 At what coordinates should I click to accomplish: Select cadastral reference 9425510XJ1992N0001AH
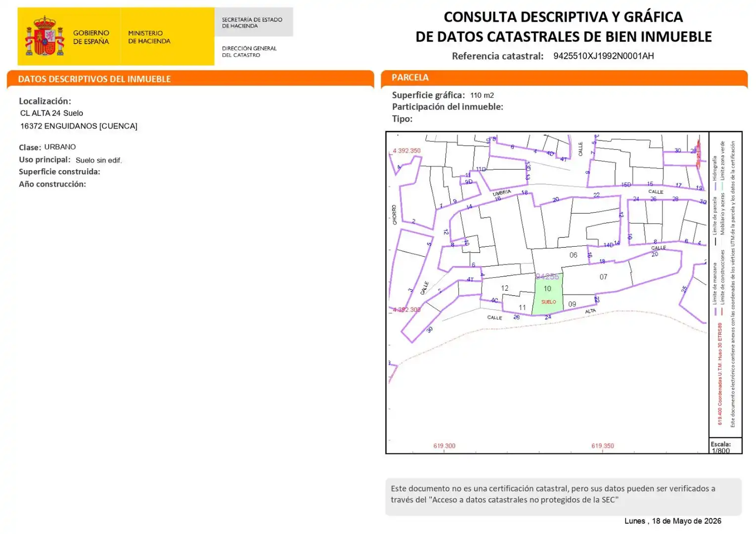(603, 56)
